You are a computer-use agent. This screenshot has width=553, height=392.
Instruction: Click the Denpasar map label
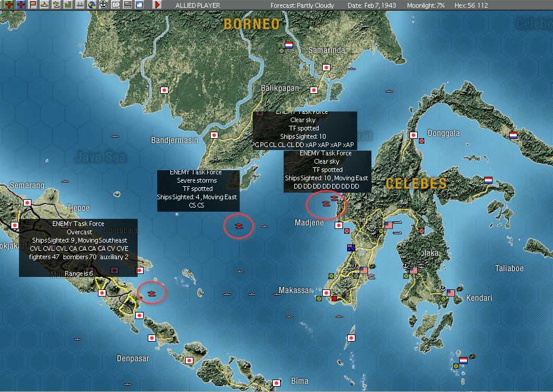click(132, 359)
